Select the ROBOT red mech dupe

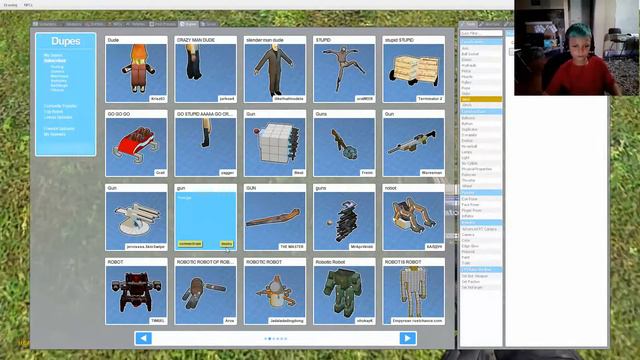[136, 291]
